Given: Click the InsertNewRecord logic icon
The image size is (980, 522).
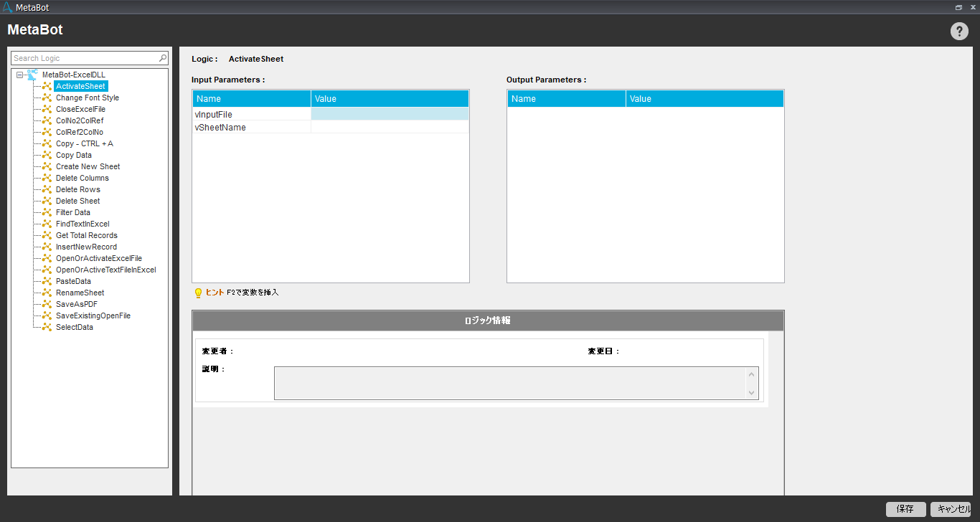Looking at the screenshot, I should [x=47, y=247].
